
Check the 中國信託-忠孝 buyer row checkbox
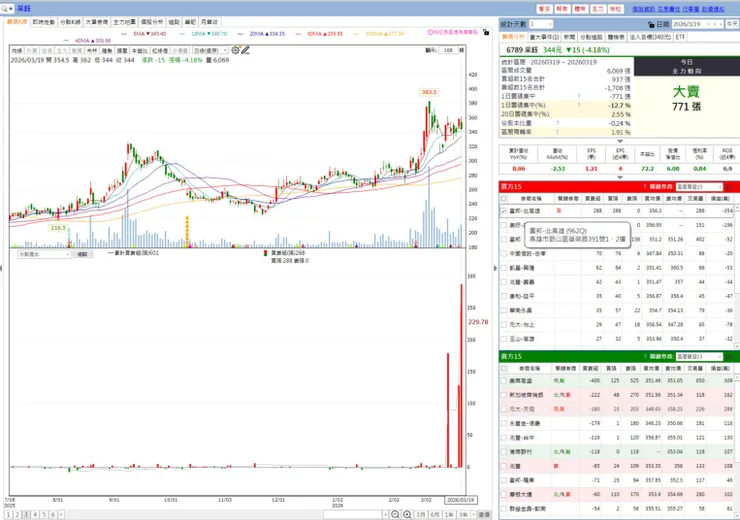[504, 253]
